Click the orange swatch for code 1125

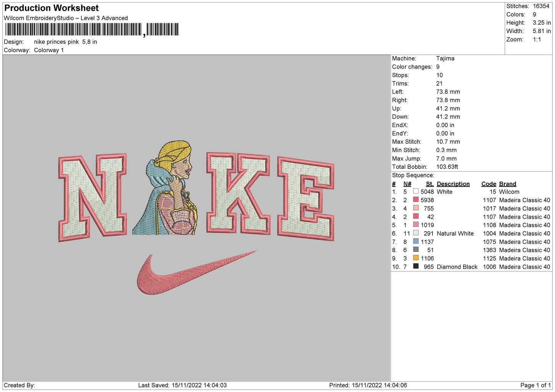416,258
